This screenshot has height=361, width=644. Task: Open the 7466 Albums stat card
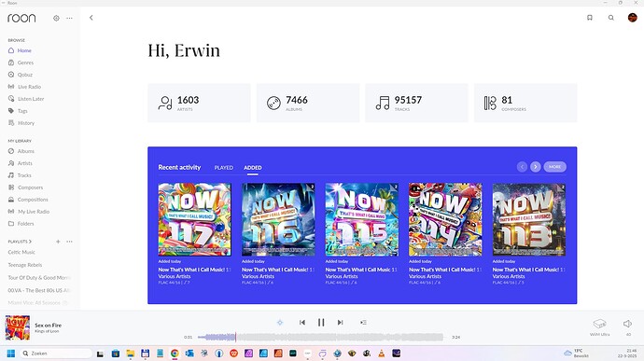point(308,103)
